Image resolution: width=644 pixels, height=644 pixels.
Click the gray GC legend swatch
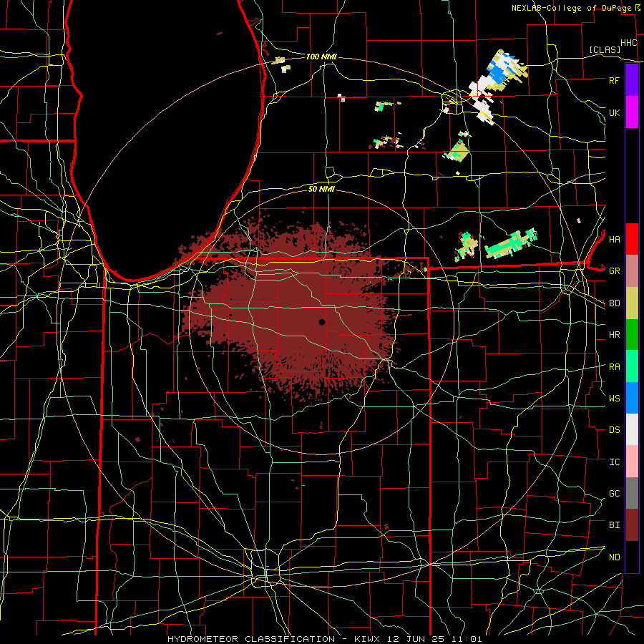632,493
